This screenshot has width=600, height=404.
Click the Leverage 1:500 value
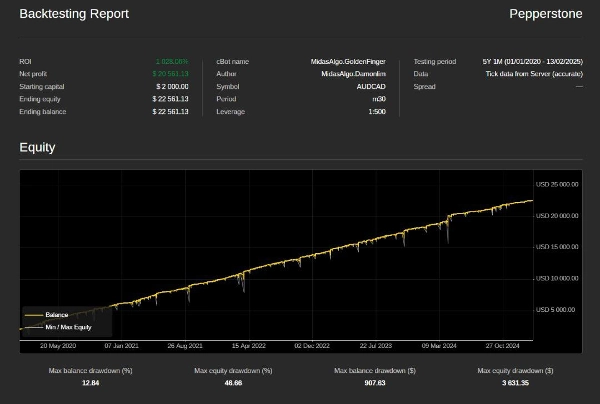pos(377,112)
